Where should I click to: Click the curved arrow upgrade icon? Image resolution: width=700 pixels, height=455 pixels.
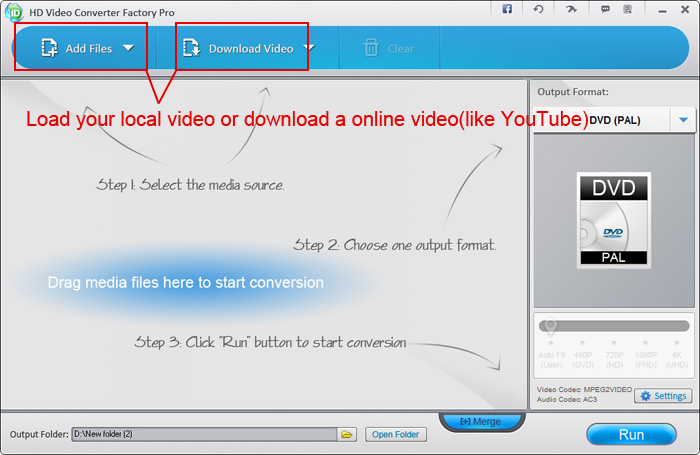571,9
